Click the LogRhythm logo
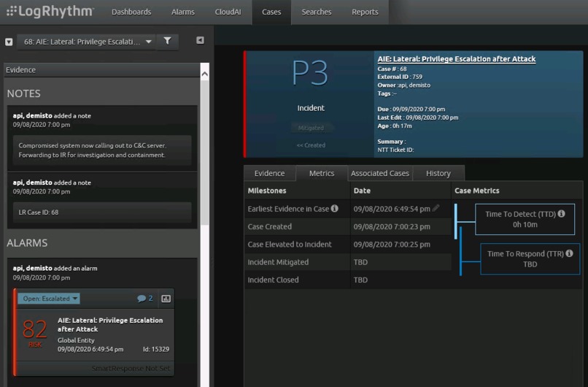The image size is (588, 387). 50,11
